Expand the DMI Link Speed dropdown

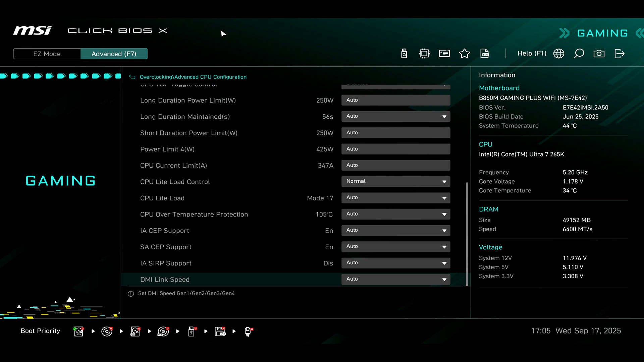[x=395, y=279]
